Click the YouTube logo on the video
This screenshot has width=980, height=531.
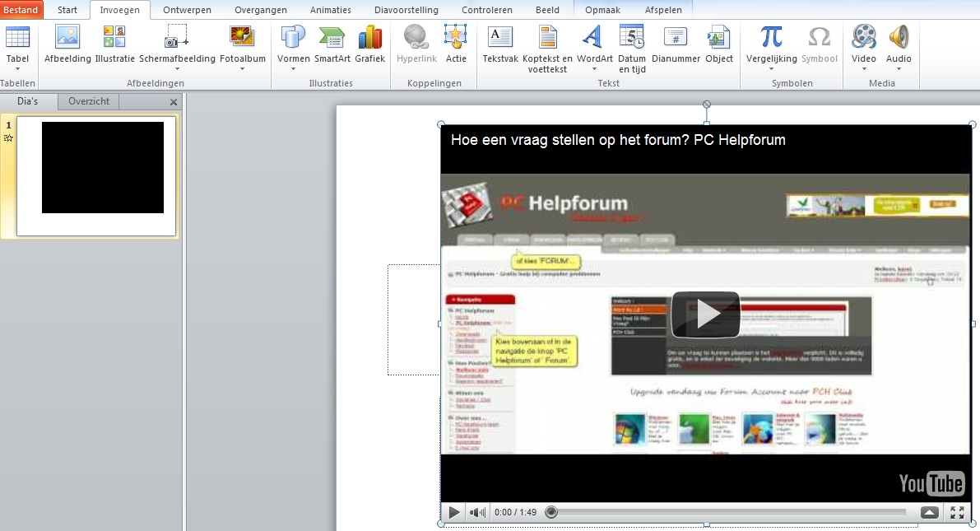[931, 483]
